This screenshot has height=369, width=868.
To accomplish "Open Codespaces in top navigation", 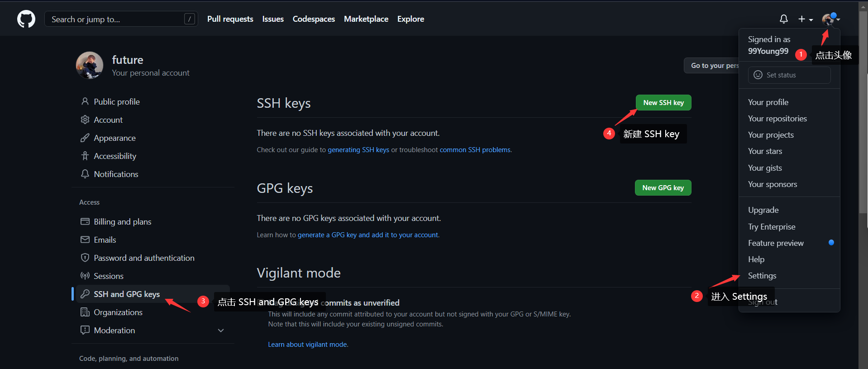I will [x=314, y=19].
